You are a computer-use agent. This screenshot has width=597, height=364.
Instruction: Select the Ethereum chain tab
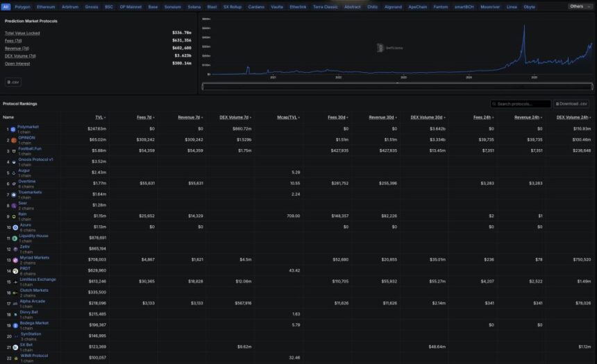[x=46, y=6]
